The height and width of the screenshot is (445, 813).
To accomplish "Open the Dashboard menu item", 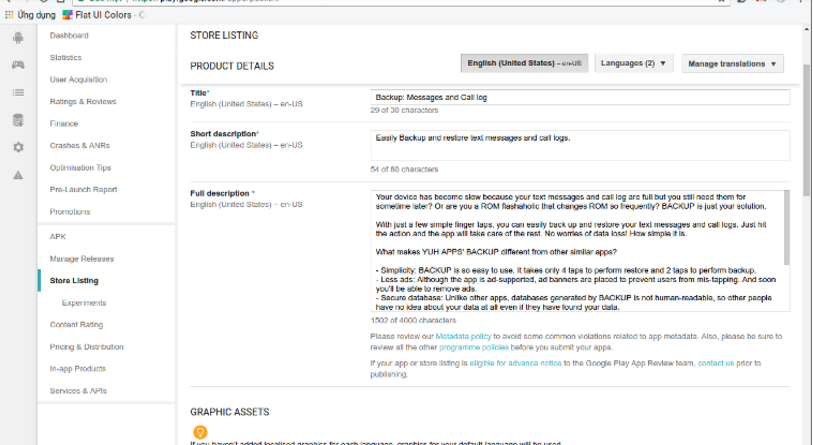I will (x=69, y=35).
